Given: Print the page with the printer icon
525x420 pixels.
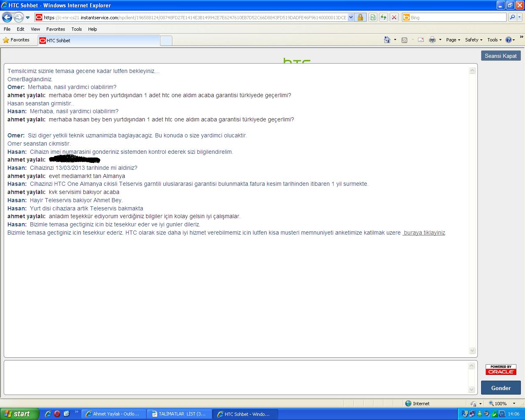Looking at the screenshot, I should pos(432,40).
